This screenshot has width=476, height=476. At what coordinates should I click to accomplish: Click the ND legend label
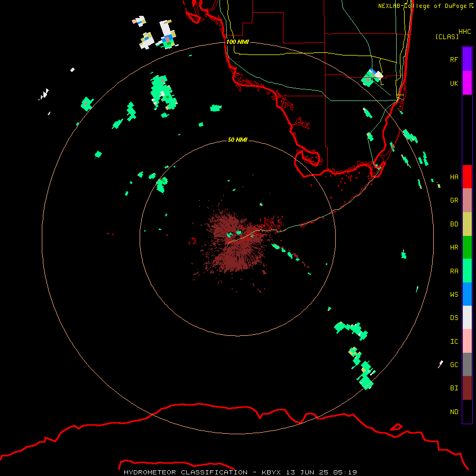454,411
